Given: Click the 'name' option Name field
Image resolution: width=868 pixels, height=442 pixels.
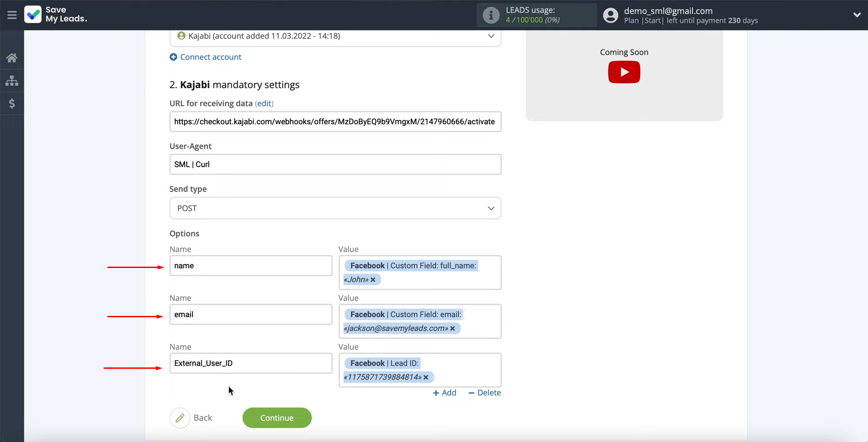Looking at the screenshot, I should (x=251, y=266).
